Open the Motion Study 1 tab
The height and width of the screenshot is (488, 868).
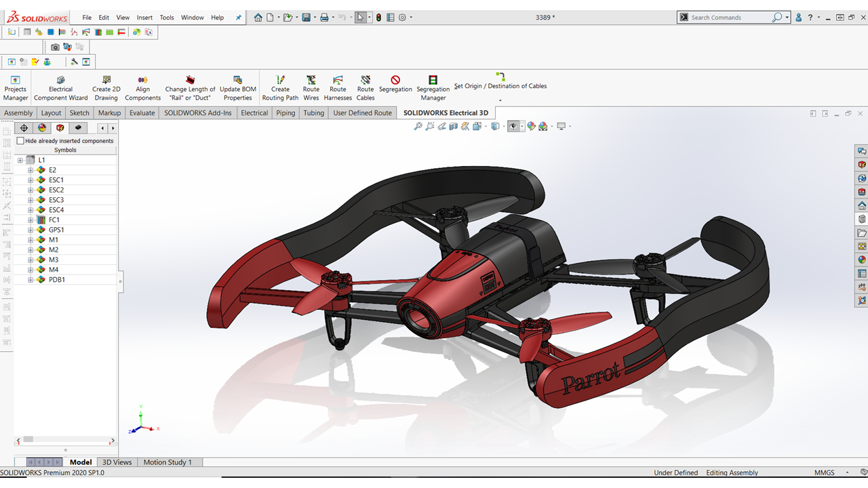click(x=167, y=462)
